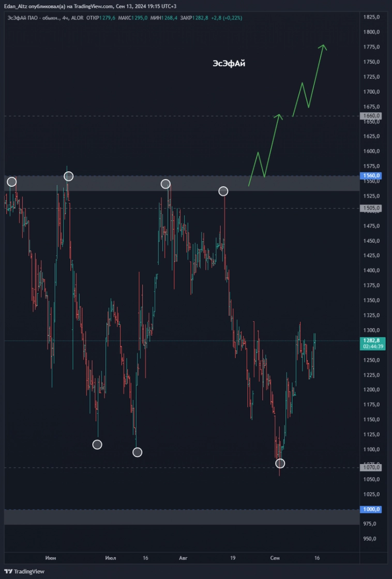Viewport: 392px width, 579px height.
Task: Click the Авг label on the time axis
Action: point(183,558)
